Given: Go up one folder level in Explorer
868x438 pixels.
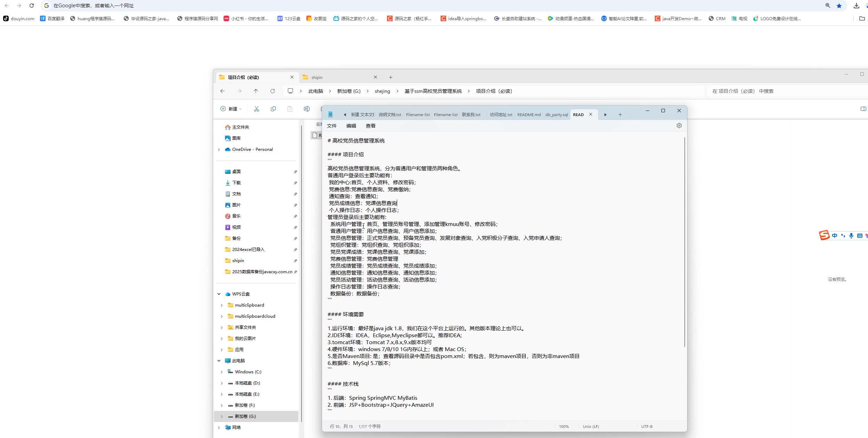Looking at the screenshot, I should click(256, 91).
